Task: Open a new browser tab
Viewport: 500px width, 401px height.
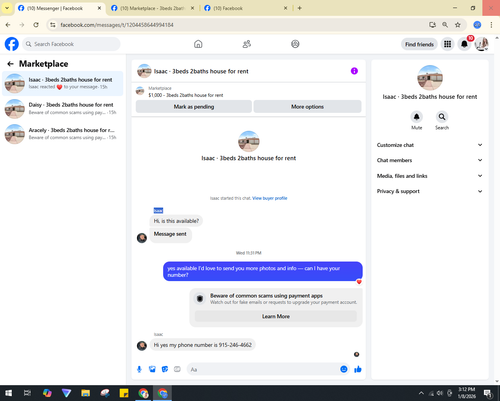Action: pos(299,8)
